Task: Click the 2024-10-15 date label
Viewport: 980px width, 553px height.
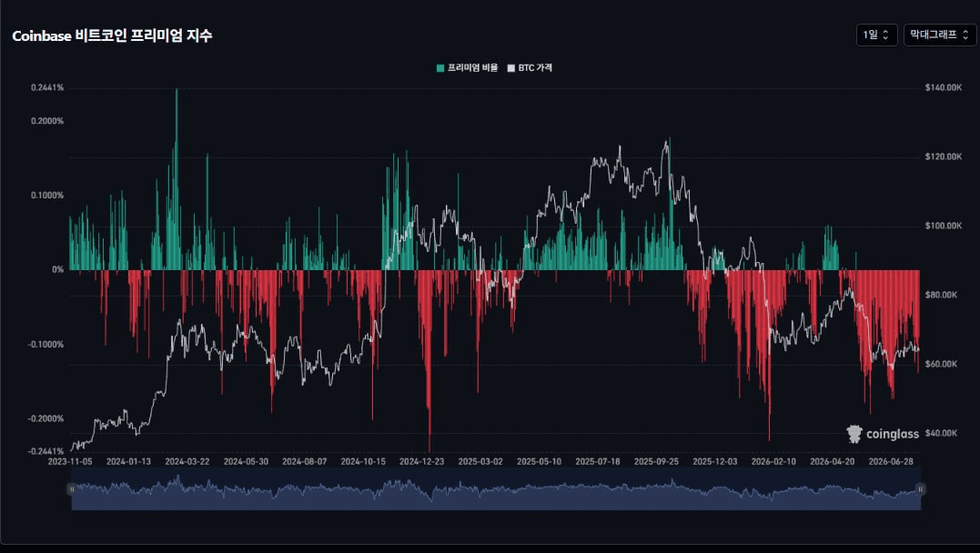Action: [x=363, y=461]
